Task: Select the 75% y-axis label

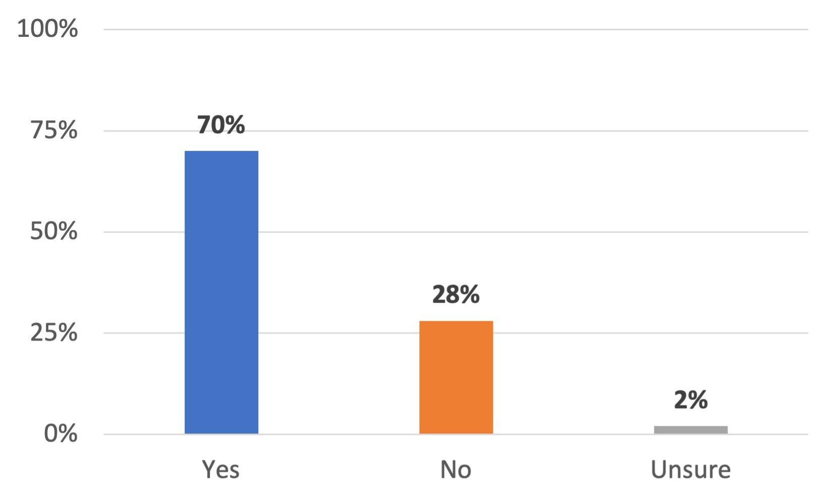Action: (54, 130)
